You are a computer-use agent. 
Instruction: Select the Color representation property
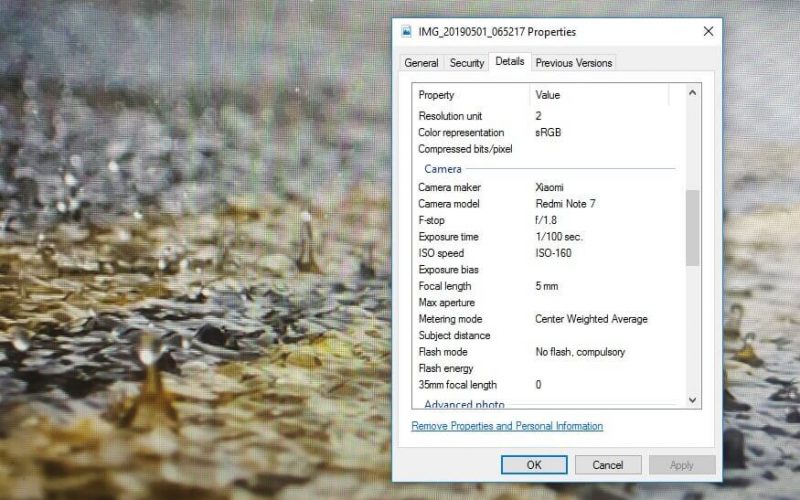tap(461, 133)
